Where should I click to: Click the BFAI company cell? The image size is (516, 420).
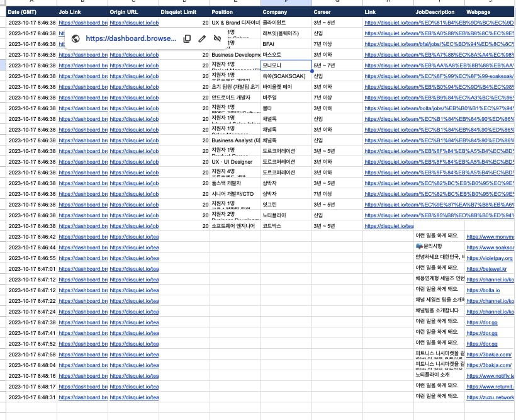click(x=286, y=44)
